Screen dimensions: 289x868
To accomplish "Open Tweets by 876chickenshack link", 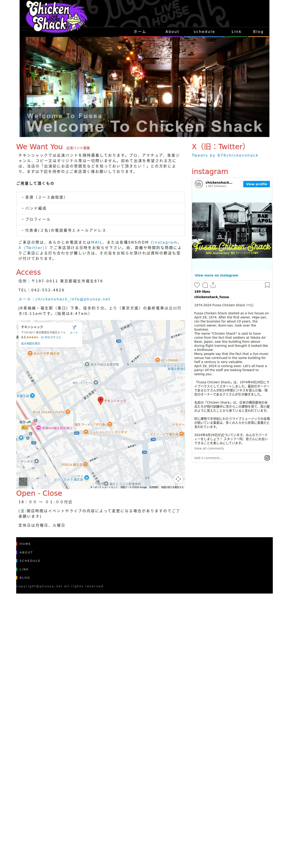I will point(225,155).
